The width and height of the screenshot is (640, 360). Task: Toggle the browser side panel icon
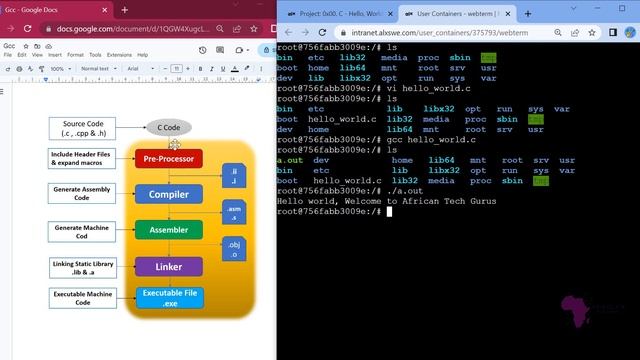[613, 33]
